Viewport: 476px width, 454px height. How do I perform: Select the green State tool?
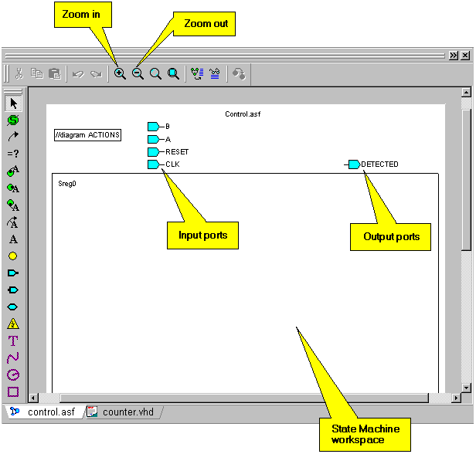pyautogui.click(x=13, y=120)
